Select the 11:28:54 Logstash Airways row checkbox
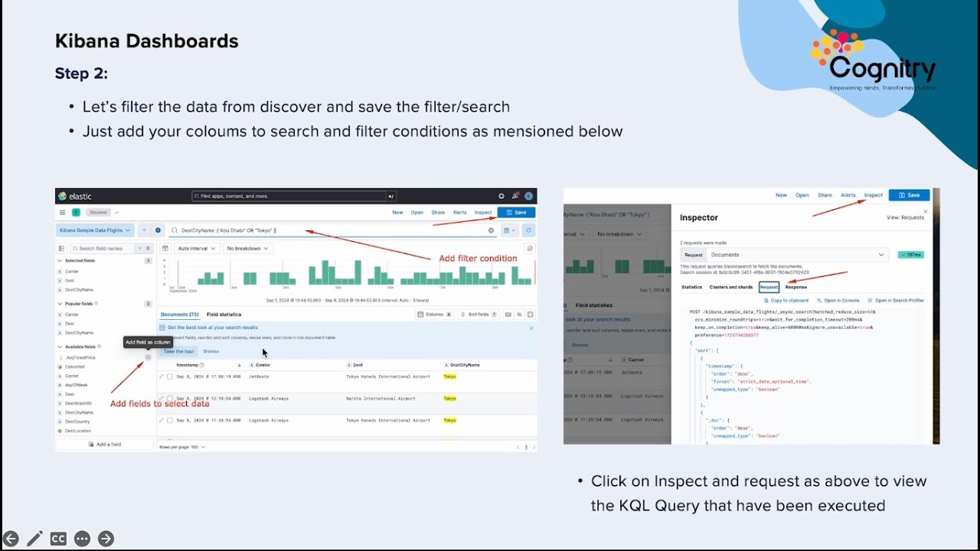Image resolution: width=980 pixels, height=551 pixels. (170, 420)
